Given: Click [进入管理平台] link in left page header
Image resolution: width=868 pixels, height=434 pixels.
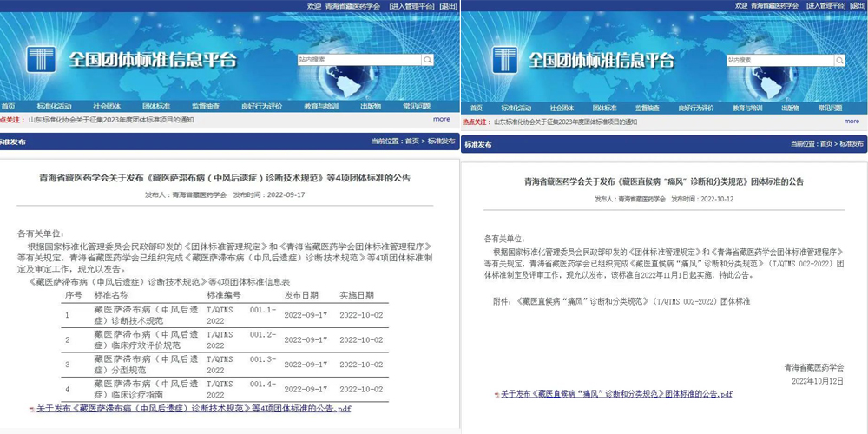Looking at the screenshot, I should [411, 5].
